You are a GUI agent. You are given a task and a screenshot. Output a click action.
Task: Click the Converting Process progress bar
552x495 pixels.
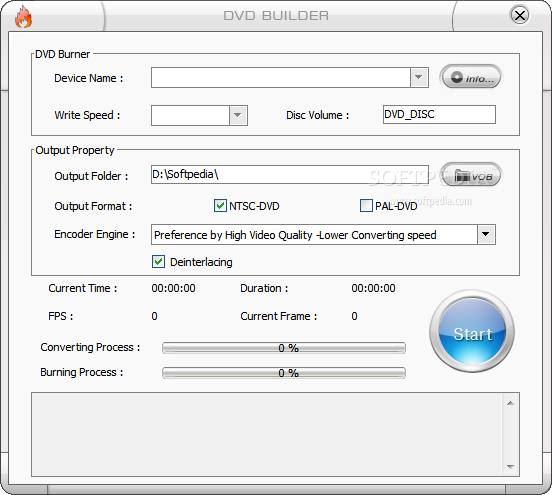[x=284, y=348]
